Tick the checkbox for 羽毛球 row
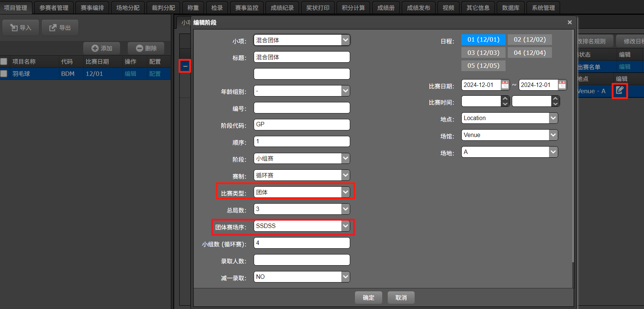644x309 pixels. coord(4,74)
